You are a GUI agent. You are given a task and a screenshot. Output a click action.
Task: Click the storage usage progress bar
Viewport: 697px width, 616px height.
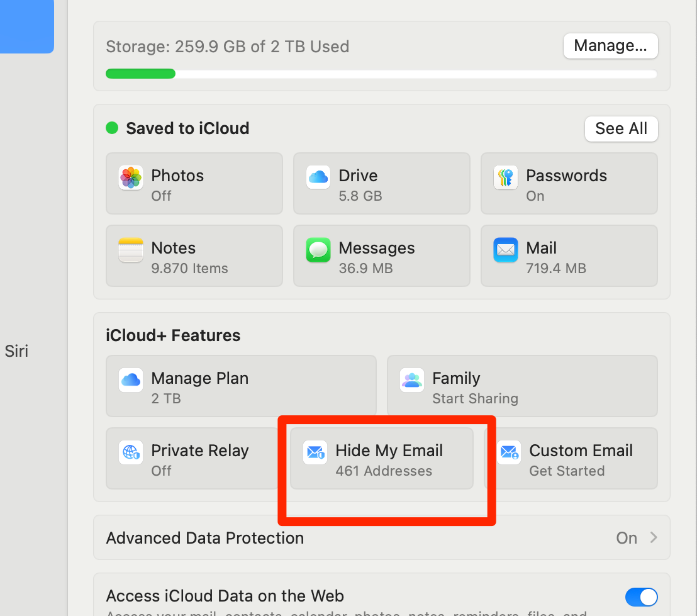(x=381, y=74)
